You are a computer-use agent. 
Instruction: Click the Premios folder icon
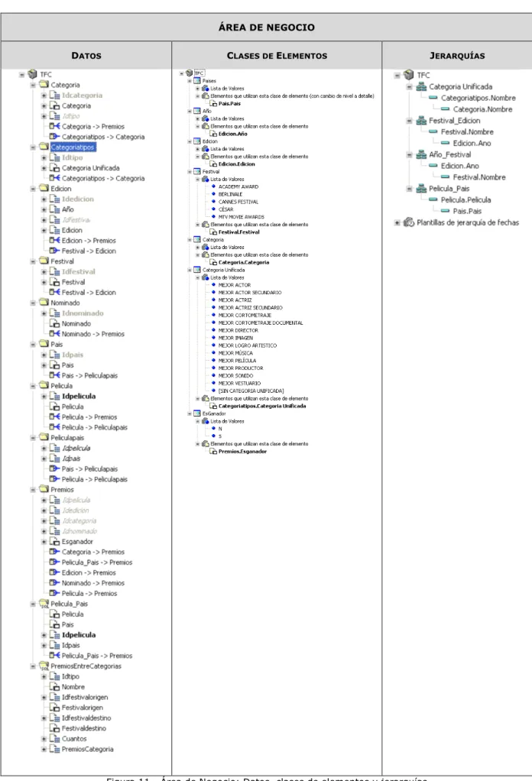tap(44, 489)
